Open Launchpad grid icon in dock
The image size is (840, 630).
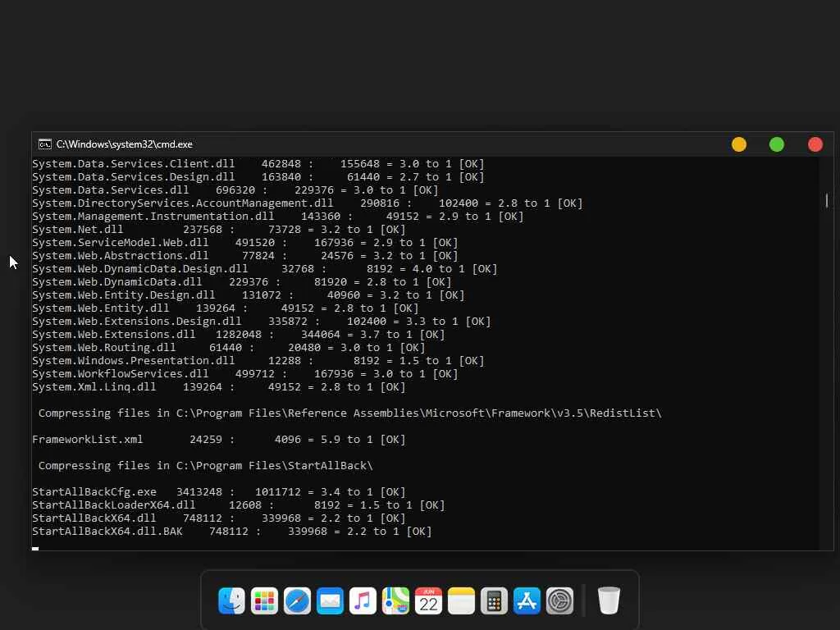click(x=264, y=600)
